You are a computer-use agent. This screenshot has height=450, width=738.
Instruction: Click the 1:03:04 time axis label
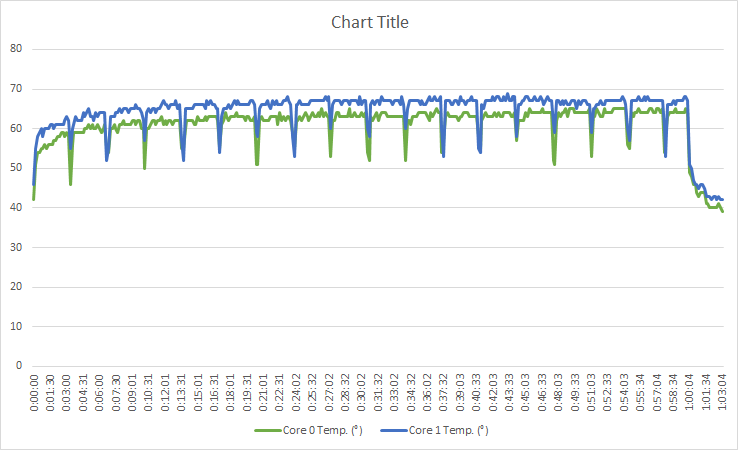click(722, 395)
